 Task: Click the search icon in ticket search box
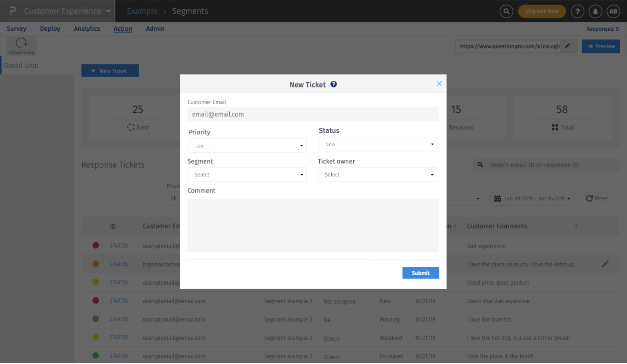coord(481,165)
